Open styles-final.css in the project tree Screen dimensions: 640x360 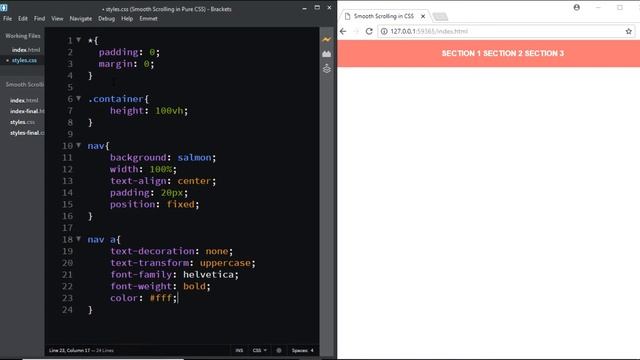(27, 133)
